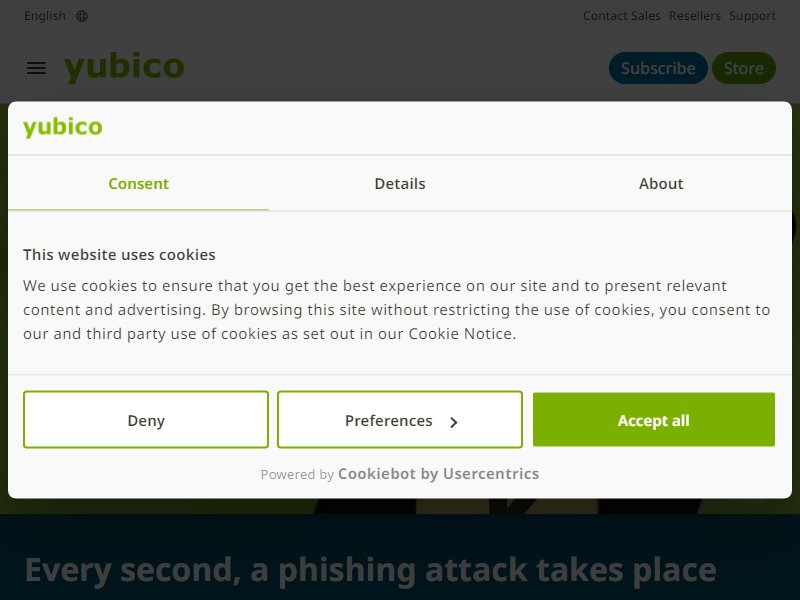Click the chevron arrow beside Preferences

(454, 422)
